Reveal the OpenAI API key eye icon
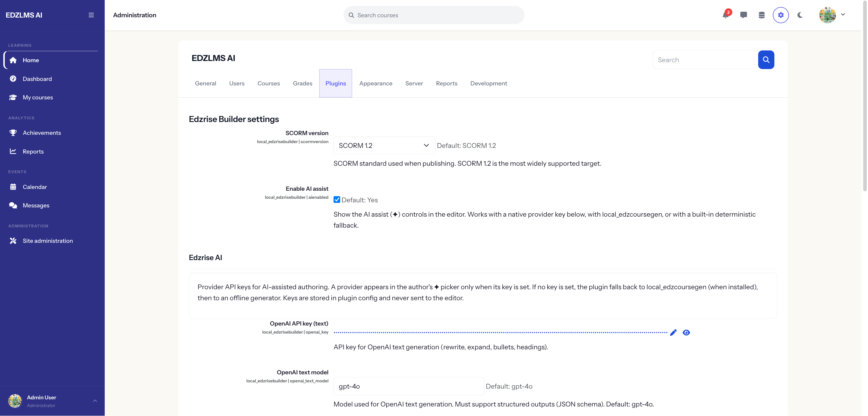868x416 pixels. point(686,332)
